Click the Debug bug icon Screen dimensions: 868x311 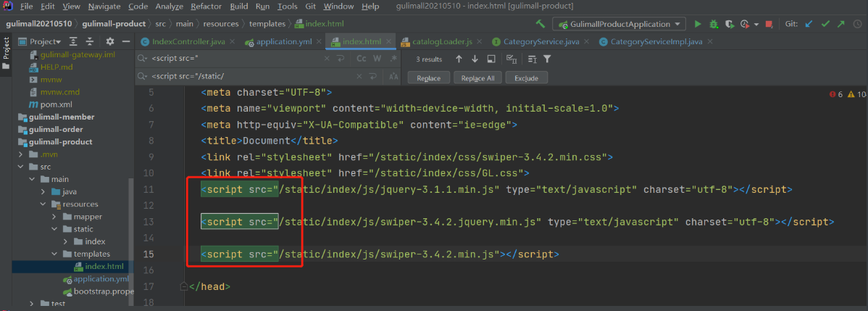[x=714, y=24]
